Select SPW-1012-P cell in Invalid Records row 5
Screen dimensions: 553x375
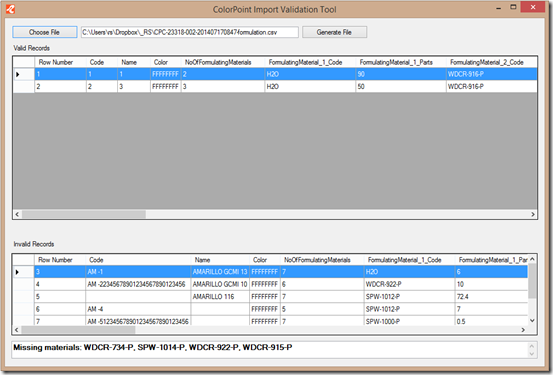[x=409, y=297]
